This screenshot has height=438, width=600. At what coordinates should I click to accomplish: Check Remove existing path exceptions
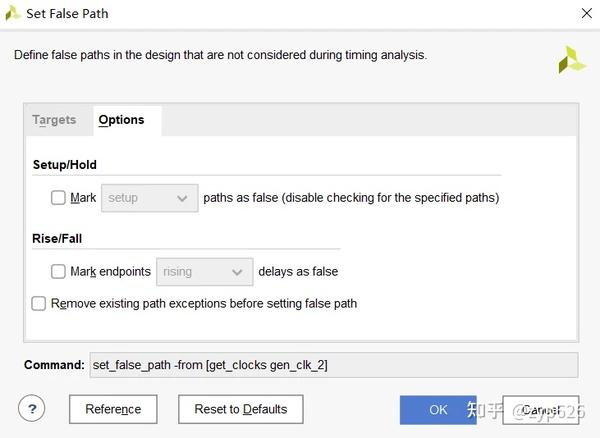39,303
